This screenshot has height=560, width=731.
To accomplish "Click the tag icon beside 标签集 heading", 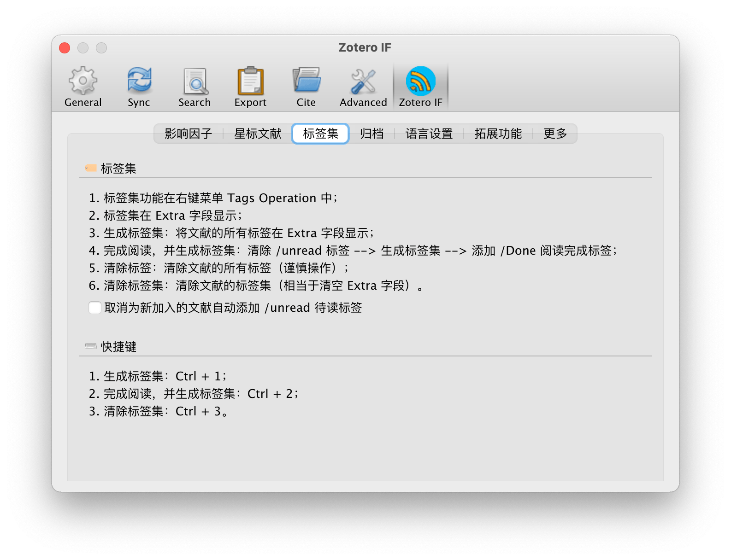I will pyautogui.click(x=91, y=168).
